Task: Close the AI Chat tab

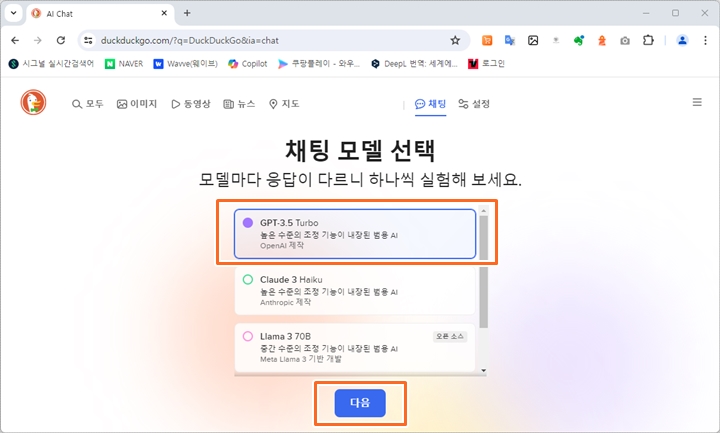Action: [x=164, y=13]
